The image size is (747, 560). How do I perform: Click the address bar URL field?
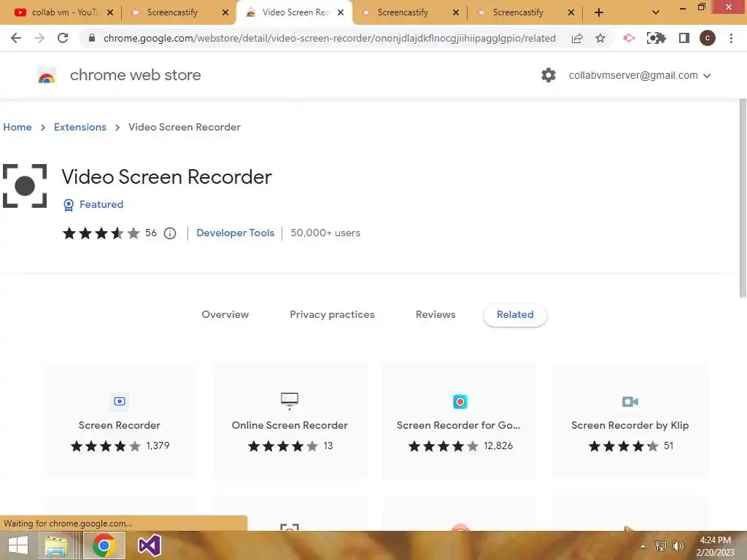click(x=329, y=38)
